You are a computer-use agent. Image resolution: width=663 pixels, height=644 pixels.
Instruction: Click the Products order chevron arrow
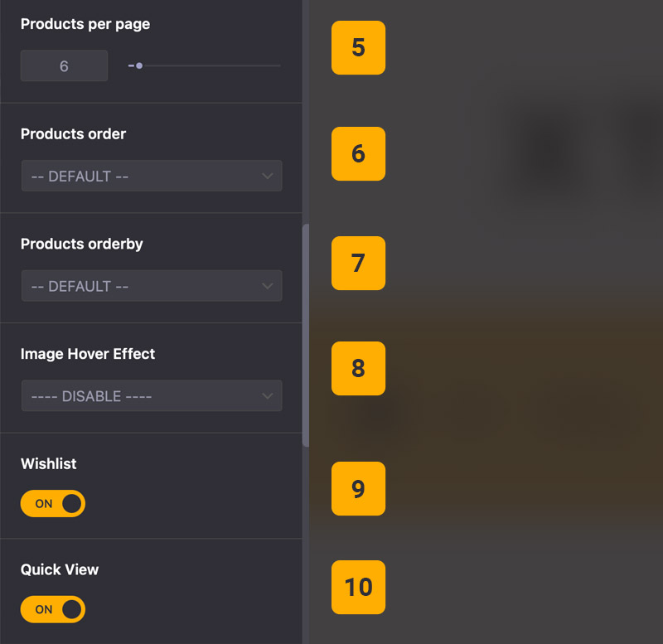pos(267,177)
